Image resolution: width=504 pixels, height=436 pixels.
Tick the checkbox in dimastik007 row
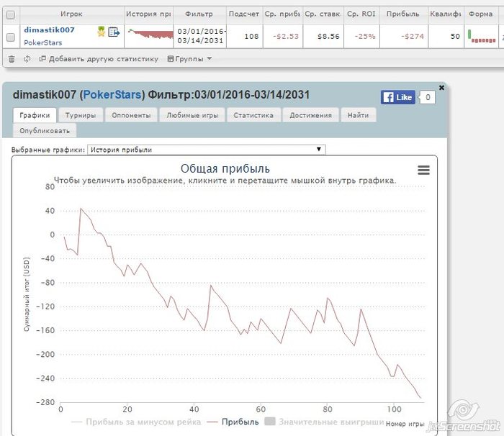(11, 37)
